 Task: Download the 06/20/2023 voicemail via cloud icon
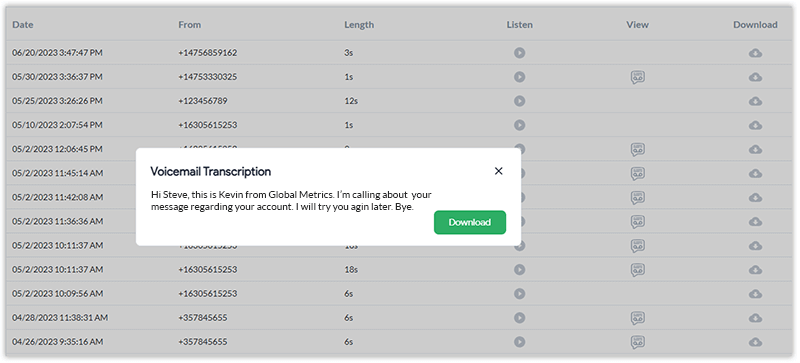(755, 53)
